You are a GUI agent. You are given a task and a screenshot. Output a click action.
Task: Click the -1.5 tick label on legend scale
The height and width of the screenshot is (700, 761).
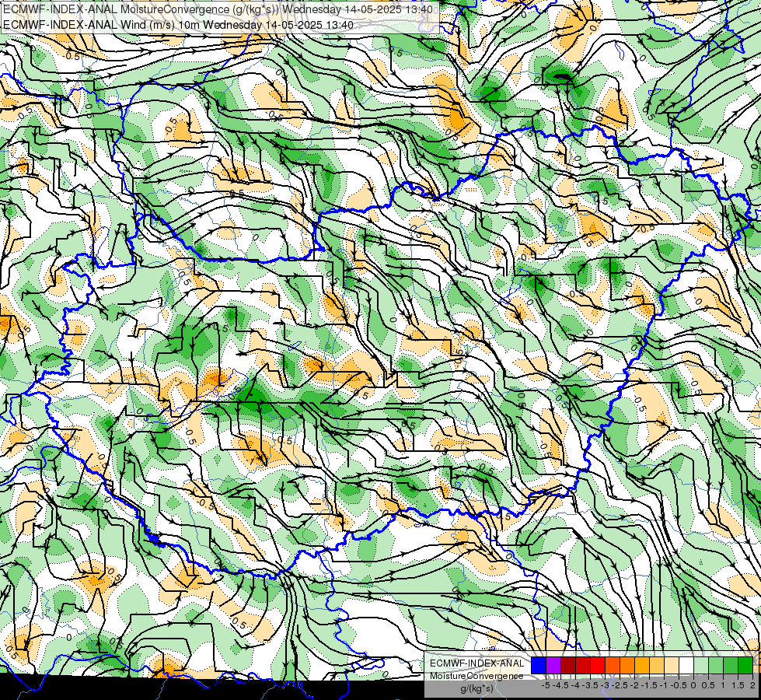pyautogui.click(x=649, y=685)
